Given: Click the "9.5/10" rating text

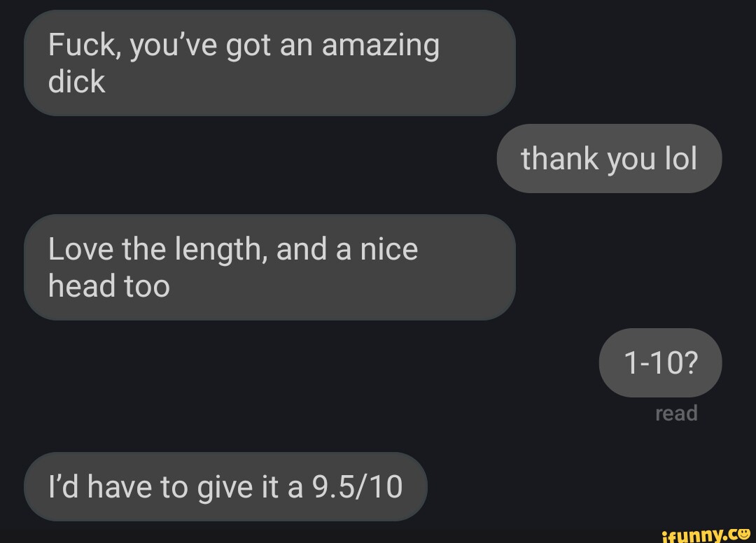Looking at the screenshot, I should coord(357,486).
